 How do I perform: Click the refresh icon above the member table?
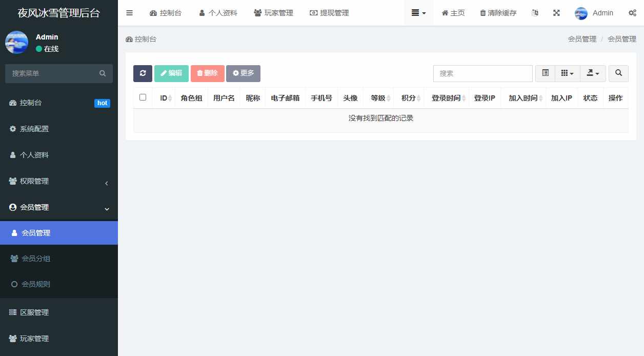pyautogui.click(x=143, y=73)
